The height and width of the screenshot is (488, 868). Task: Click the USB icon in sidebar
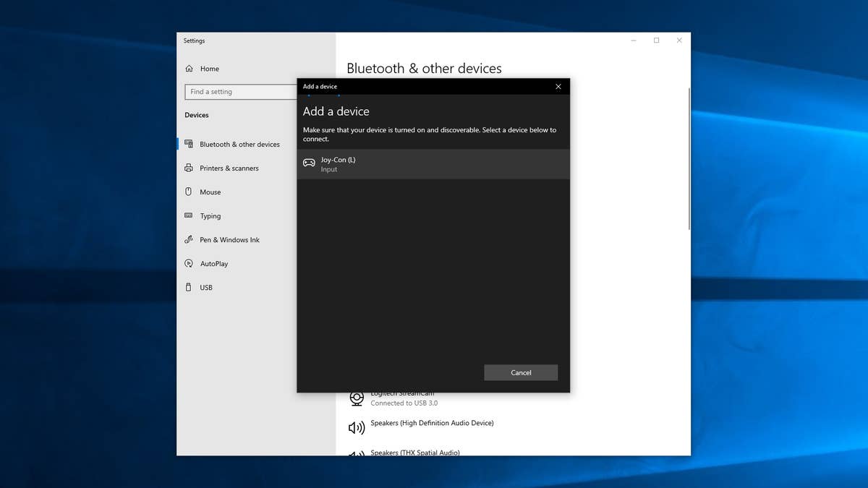(189, 287)
